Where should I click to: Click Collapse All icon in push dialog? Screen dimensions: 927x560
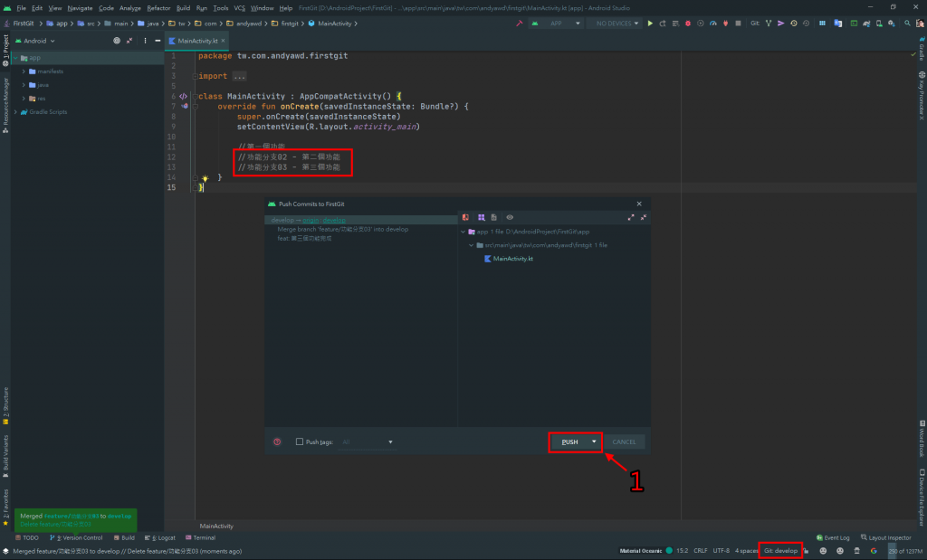point(644,217)
